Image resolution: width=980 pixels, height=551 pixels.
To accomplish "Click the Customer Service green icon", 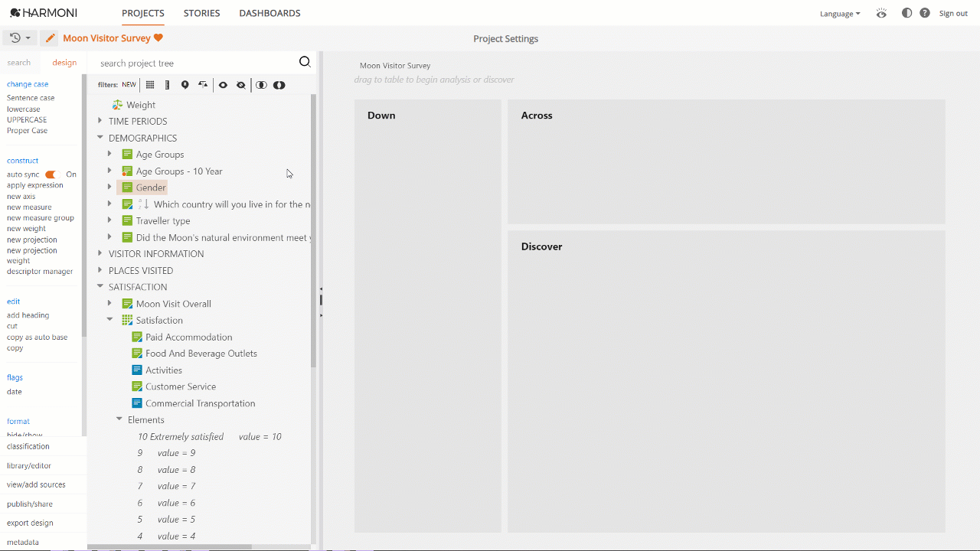I will point(137,386).
